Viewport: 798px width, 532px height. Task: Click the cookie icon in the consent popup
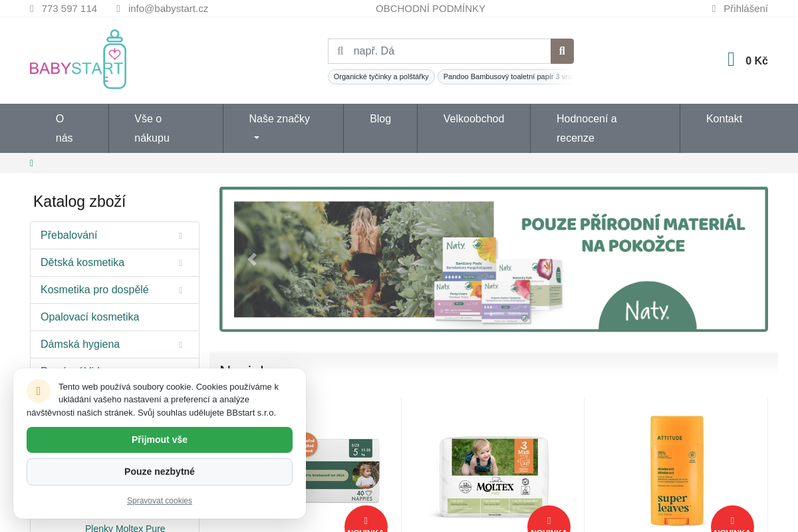coord(39,391)
